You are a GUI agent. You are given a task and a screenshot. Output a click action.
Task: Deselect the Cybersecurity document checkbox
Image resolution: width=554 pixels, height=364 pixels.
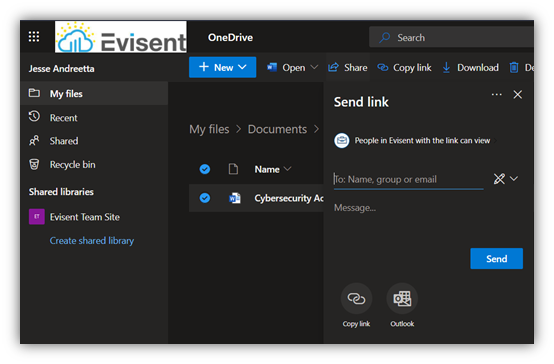click(x=205, y=198)
